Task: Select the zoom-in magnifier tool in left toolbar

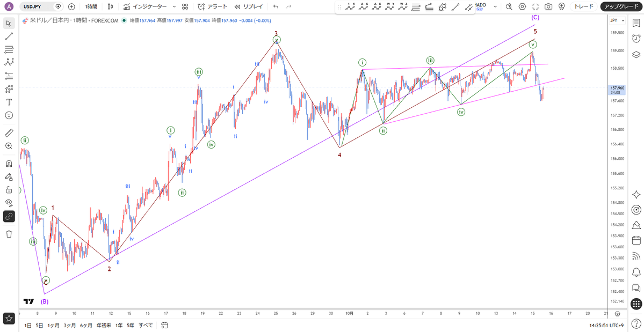Action: (x=9, y=145)
